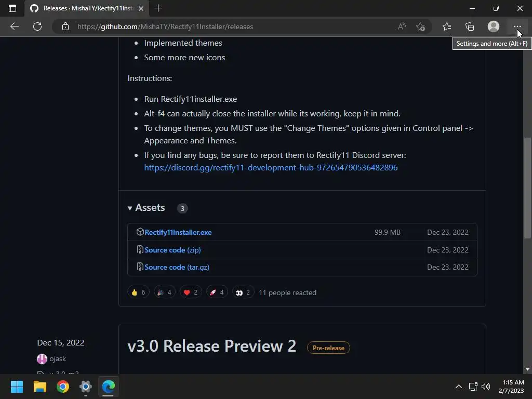Image resolution: width=532 pixels, height=399 pixels.
Task: Download Source code (zip)
Action: 172,250
